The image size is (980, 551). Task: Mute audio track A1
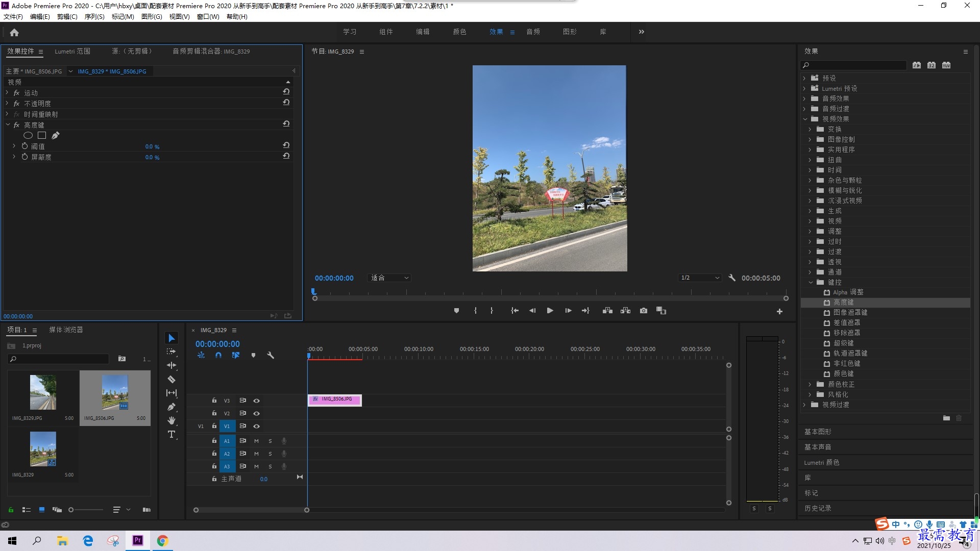point(256,441)
